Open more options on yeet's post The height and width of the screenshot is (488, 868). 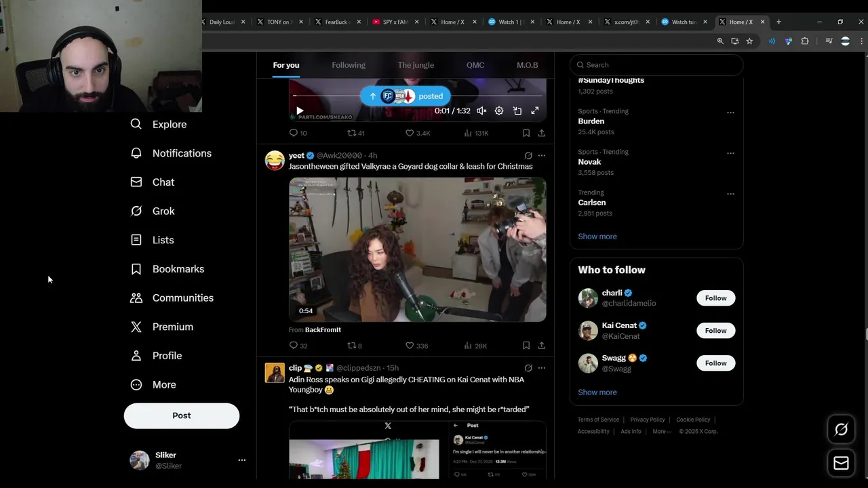tap(541, 155)
